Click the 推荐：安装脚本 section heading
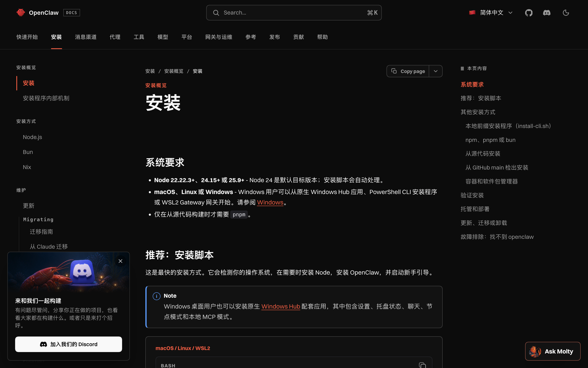Image resolution: width=588 pixels, height=368 pixels. click(179, 255)
